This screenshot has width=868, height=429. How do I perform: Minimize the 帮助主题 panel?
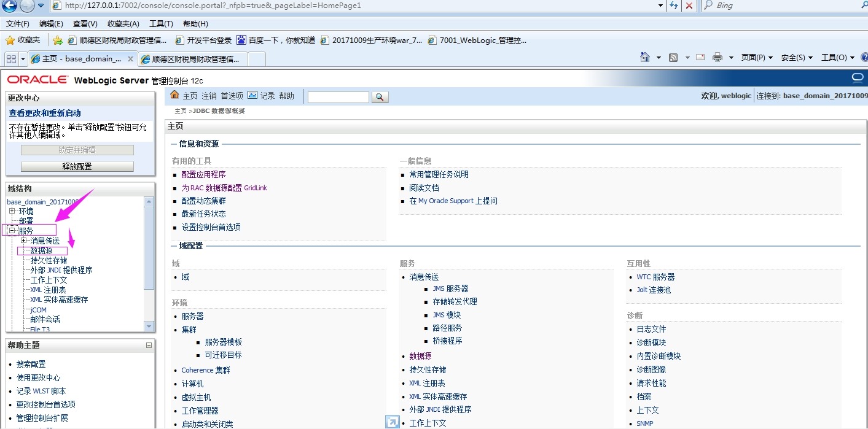(149, 346)
